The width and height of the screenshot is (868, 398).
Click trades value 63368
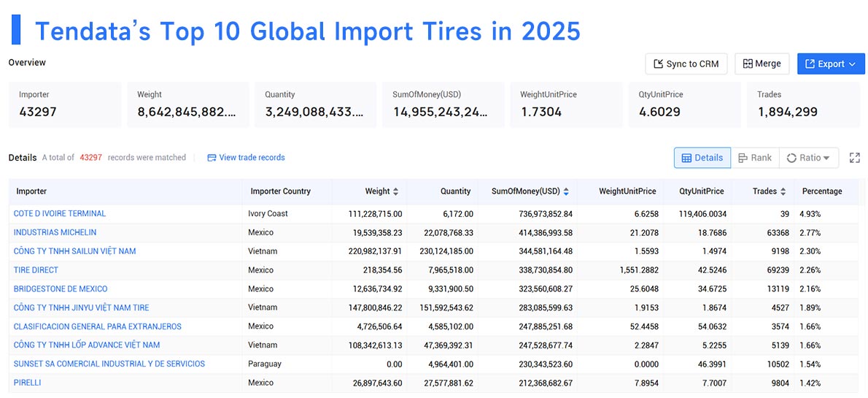coord(778,232)
